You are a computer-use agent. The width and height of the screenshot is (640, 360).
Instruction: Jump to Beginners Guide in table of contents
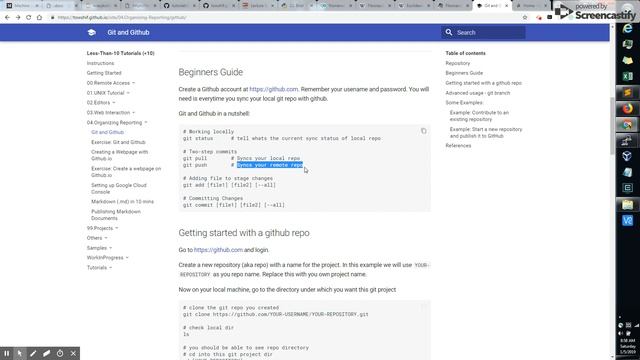[464, 73]
